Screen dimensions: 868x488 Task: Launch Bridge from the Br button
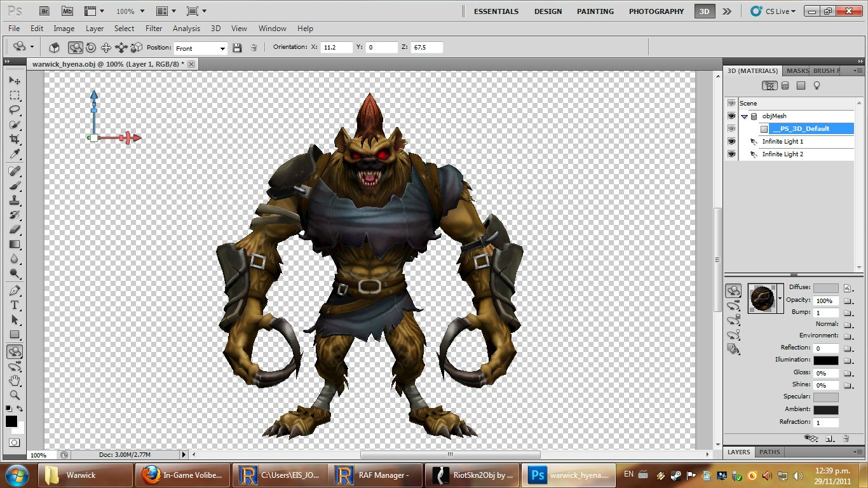click(46, 11)
